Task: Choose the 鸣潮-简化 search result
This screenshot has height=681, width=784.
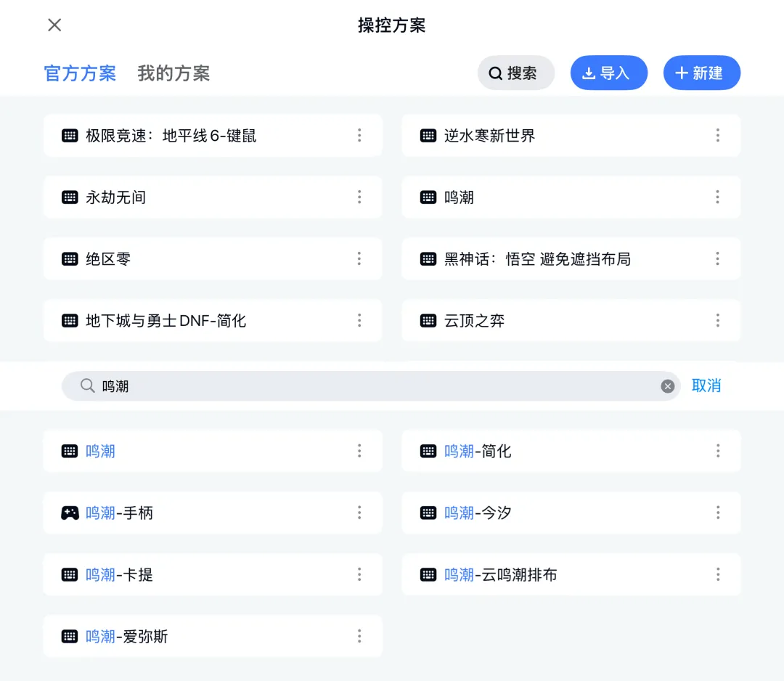Action: [571, 451]
